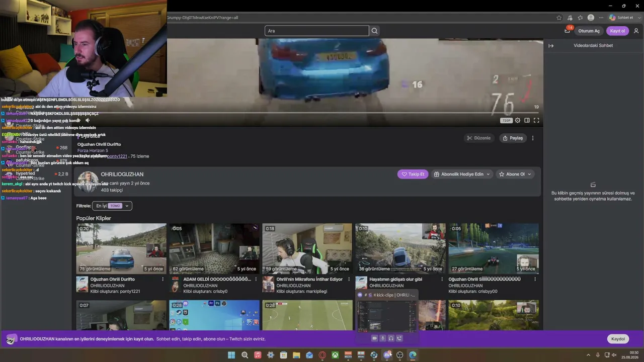Open the taskbar clock and date
The image size is (644, 362).
click(630, 355)
